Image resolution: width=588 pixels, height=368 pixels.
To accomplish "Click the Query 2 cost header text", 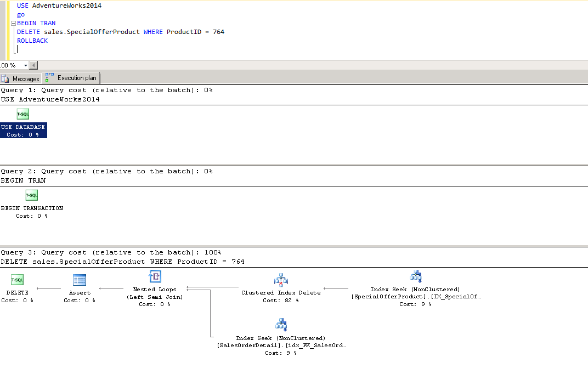I will pos(106,171).
